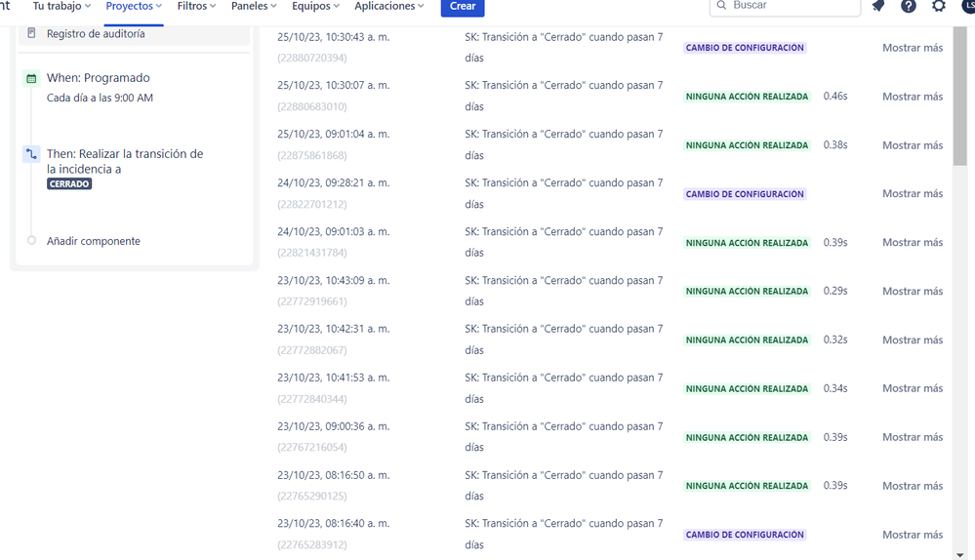Click the 0.32s duration value
Image resolution: width=975 pixels, height=560 pixels.
tap(835, 340)
